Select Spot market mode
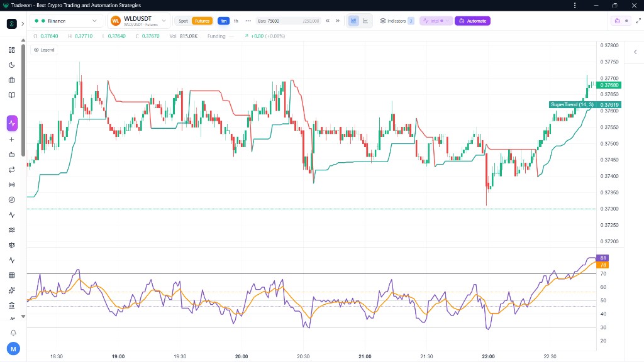 pos(183,21)
